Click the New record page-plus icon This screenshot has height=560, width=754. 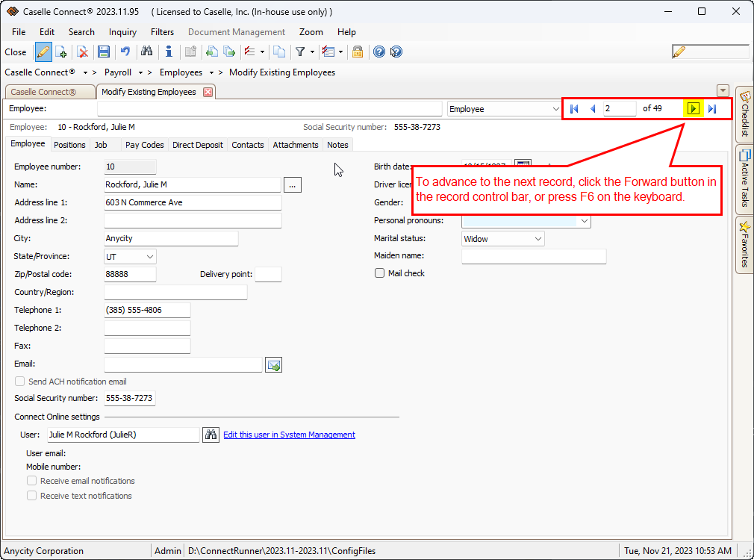click(x=61, y=52)
